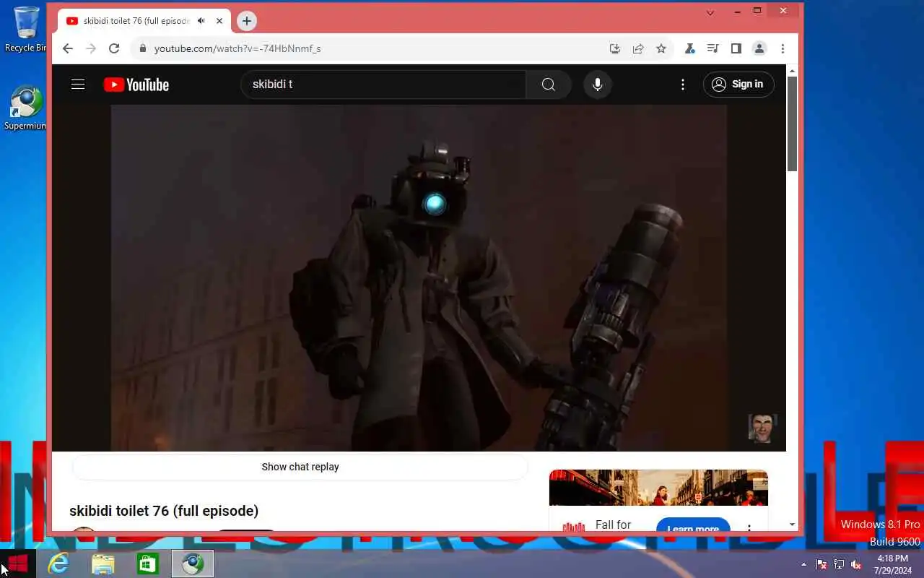Open the browser three-dot menu
This screenshot has height=578, width=924.
783,48
